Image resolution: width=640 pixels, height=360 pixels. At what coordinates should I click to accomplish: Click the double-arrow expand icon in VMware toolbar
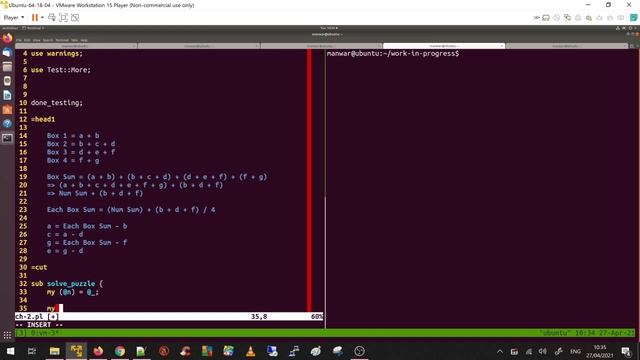click(536, 18)
